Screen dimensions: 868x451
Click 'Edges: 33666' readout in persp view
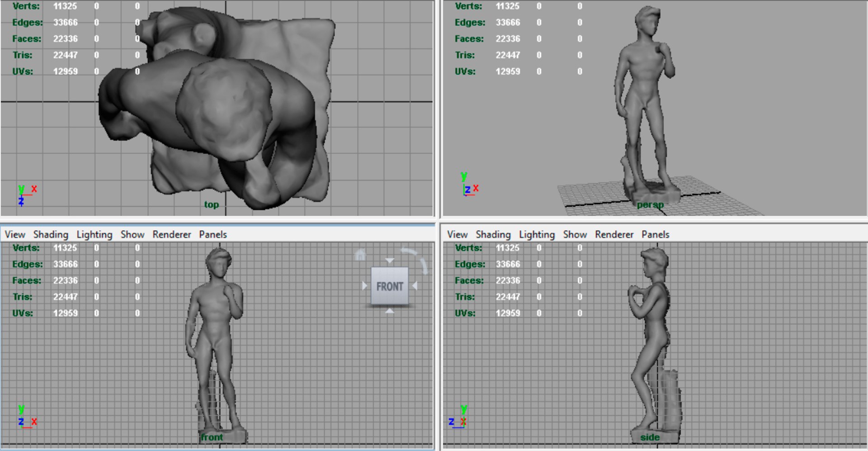click(487, 23)
